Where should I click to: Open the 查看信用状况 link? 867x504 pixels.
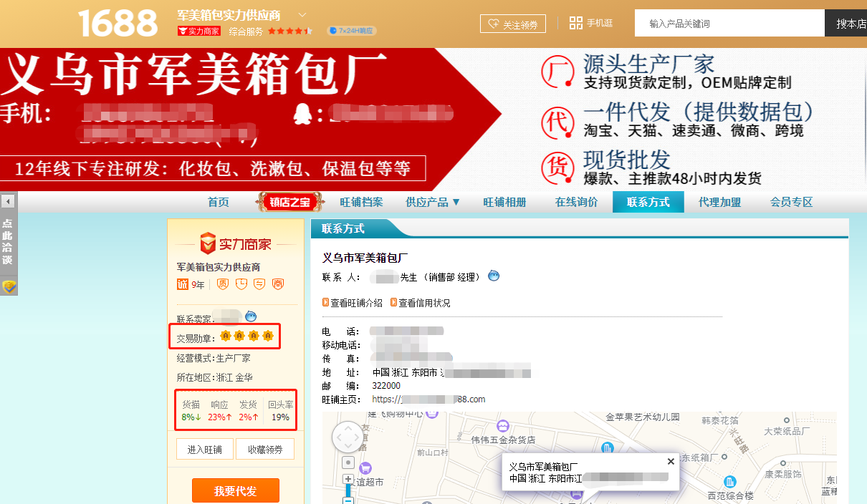[421, 303]
